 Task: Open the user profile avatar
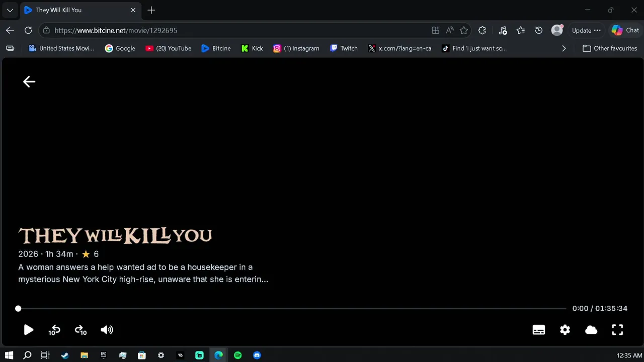(557, 30)
